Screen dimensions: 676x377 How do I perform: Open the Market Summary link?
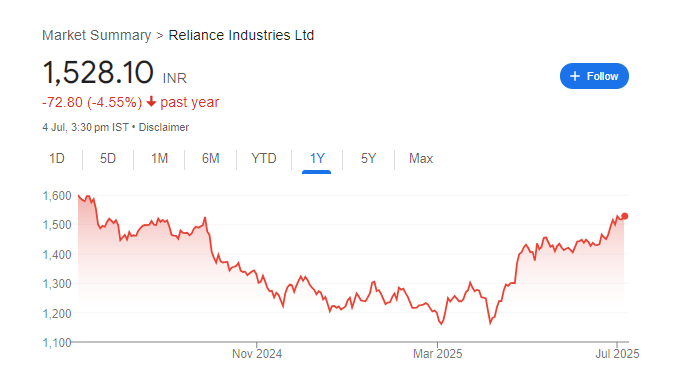click(x=97, y=35)
